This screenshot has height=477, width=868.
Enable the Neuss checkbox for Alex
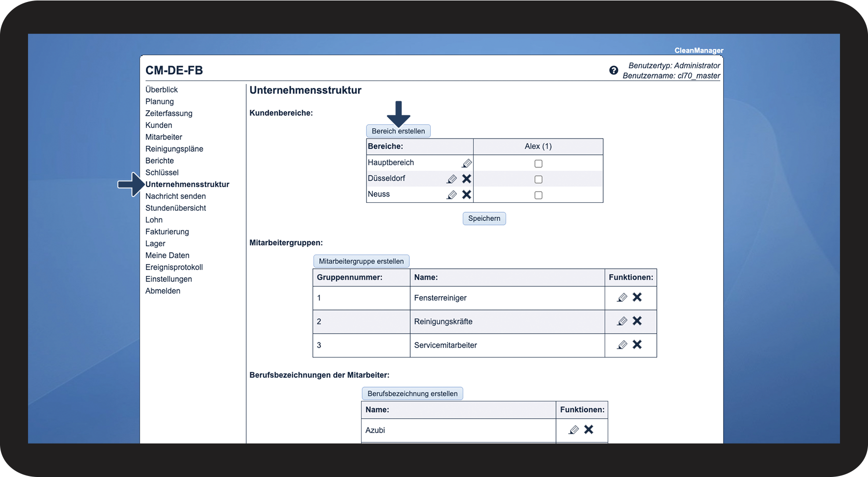point(538,195)
